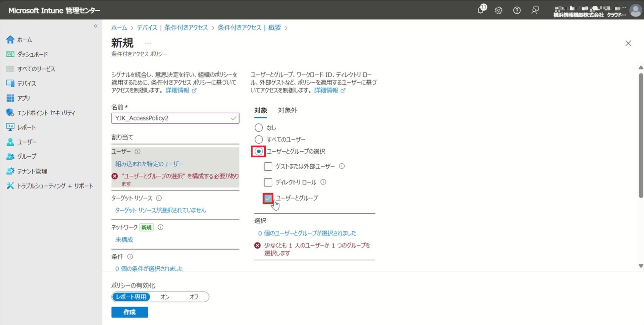Screen dimensions: 644x325
Task: Click the scrollbar down arrow
Action: point(641,266)
